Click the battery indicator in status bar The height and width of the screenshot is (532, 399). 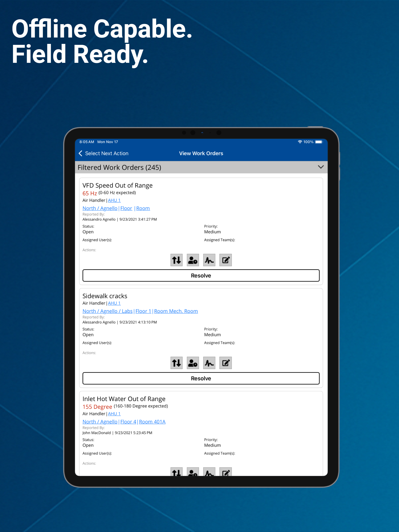319,142
